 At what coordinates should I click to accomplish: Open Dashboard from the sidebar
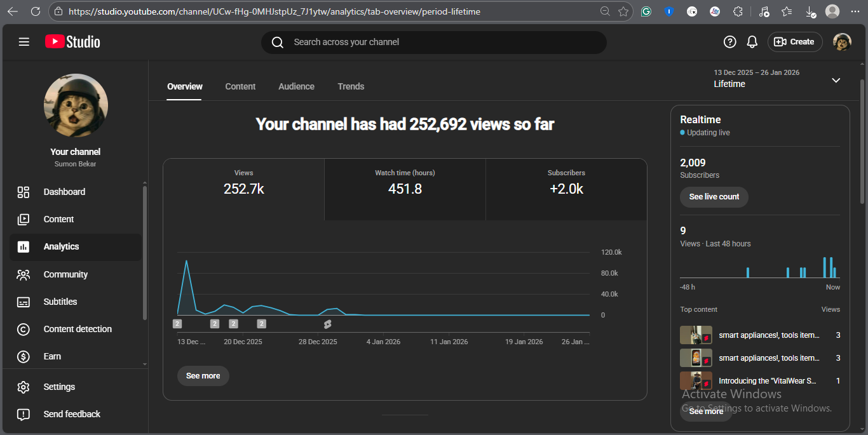coord(64,192)
